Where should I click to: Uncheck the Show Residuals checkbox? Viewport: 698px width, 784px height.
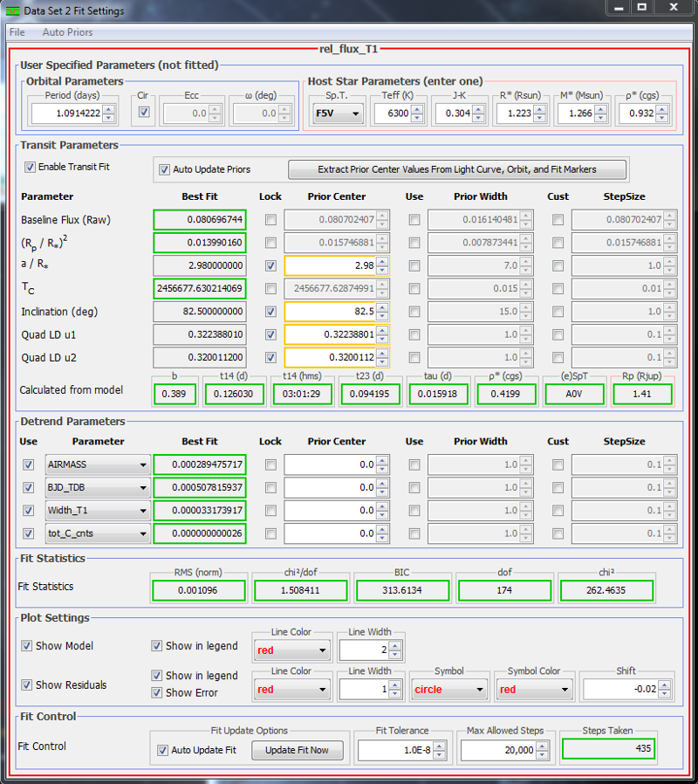pos(27,684)
